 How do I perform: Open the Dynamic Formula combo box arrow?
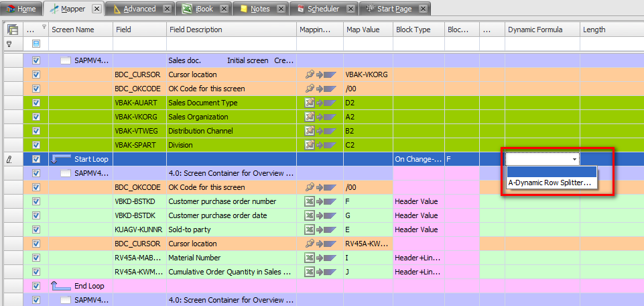point(574,159)
